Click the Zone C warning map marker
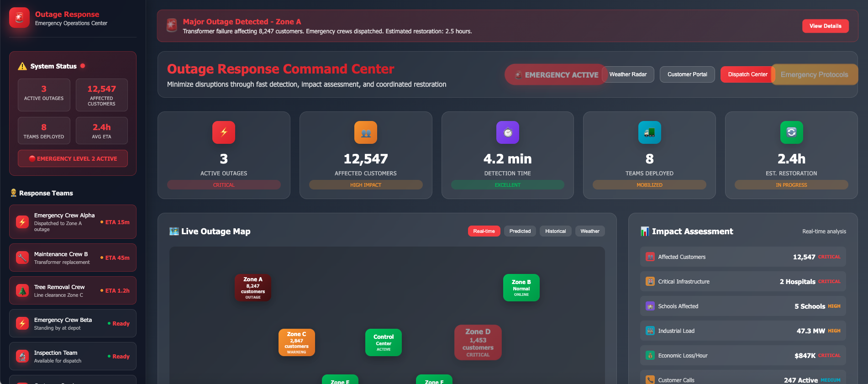The height and width of the screenshot is (384, 868). pyautogui.click(x=297, y=342)
